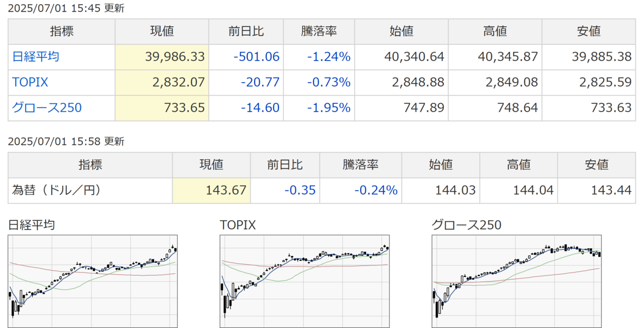Click the 高値 header in first table
Viewport: 644px width, 328px height.
(494, 31)
